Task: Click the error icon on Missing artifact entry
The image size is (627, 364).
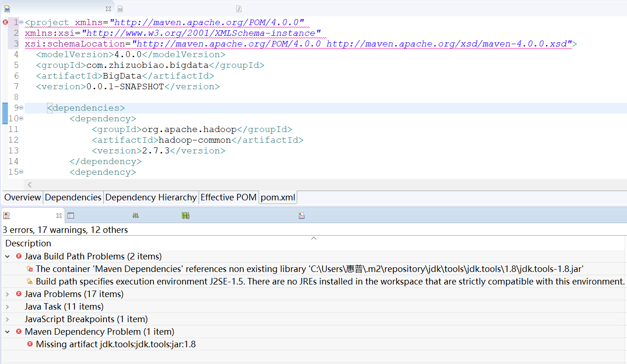Action: 30,344
